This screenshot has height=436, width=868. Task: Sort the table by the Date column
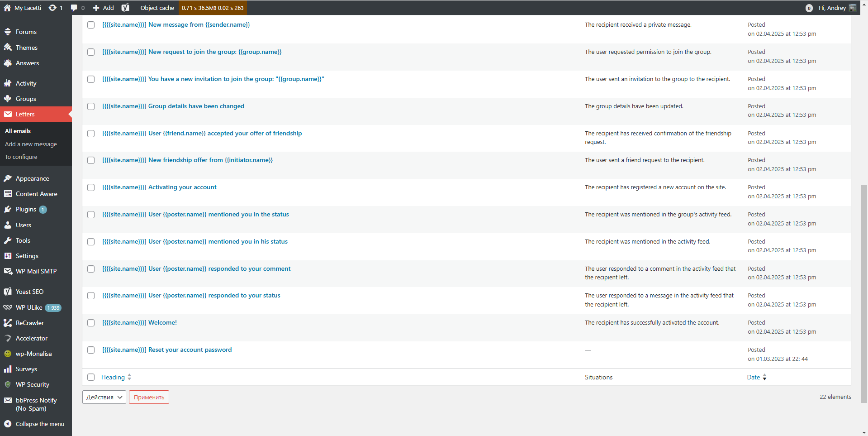click(x=757, y=377)
